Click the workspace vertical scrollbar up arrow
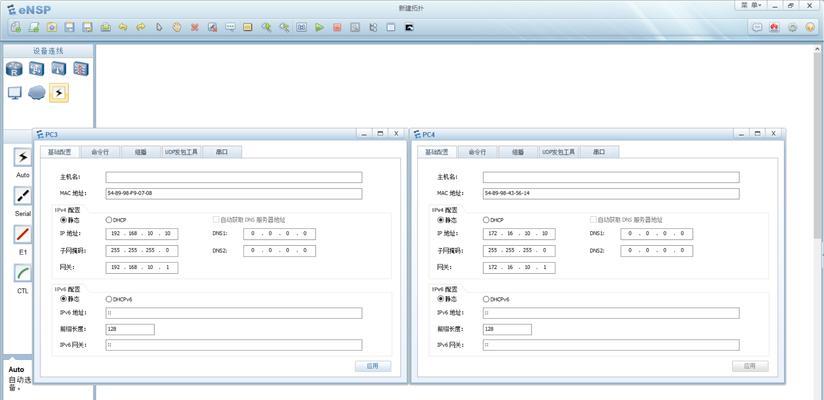The height and width of the screenshot is (400, 824). click(x=818, y=49)
